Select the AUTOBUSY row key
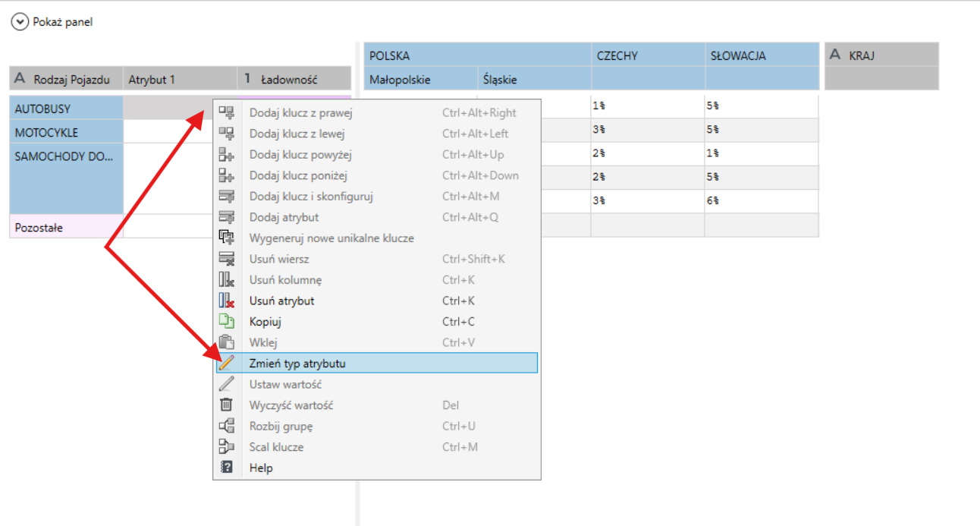The width and height of the screenshot is (980, 526). pyautogui.click(x=66, y=109)
